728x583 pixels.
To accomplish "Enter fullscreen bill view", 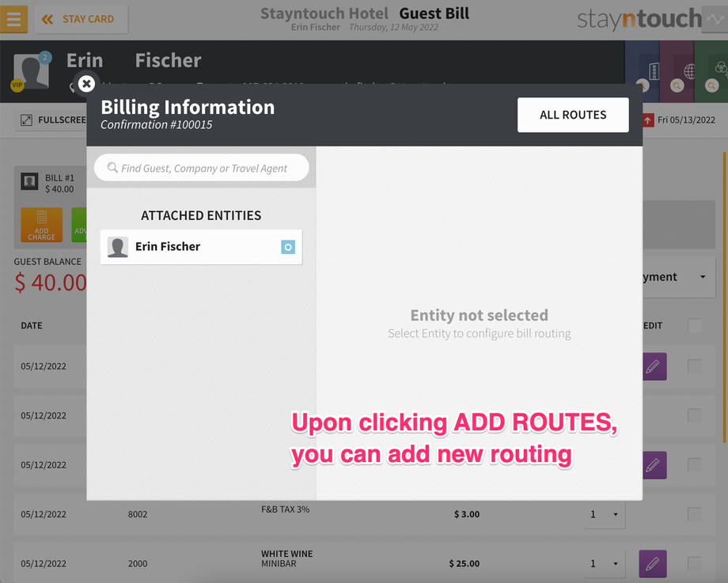I will point(53,120).
